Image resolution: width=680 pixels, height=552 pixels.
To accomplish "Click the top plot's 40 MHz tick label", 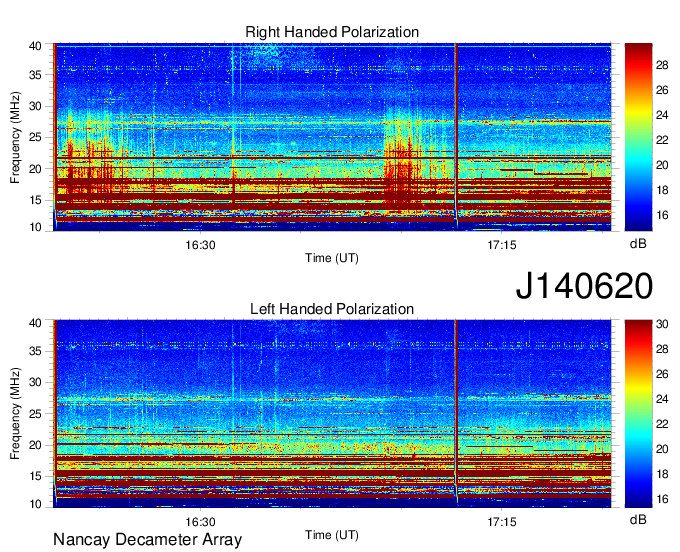I will pos(35,46).
